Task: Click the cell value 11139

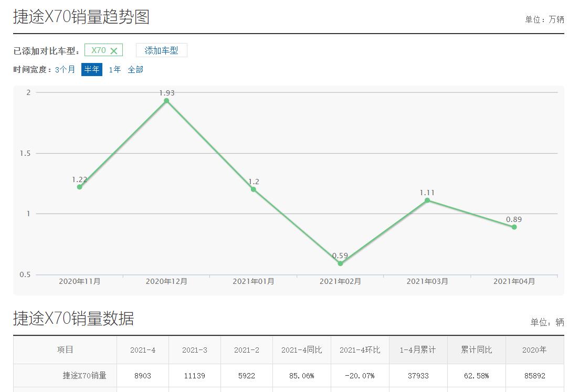Action: click(195, 376)
